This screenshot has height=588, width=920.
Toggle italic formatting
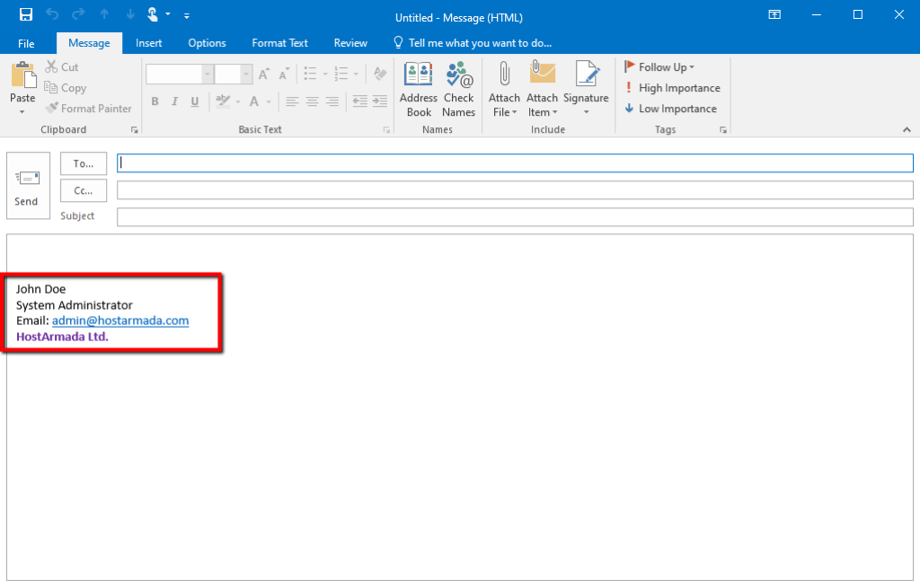174,101
